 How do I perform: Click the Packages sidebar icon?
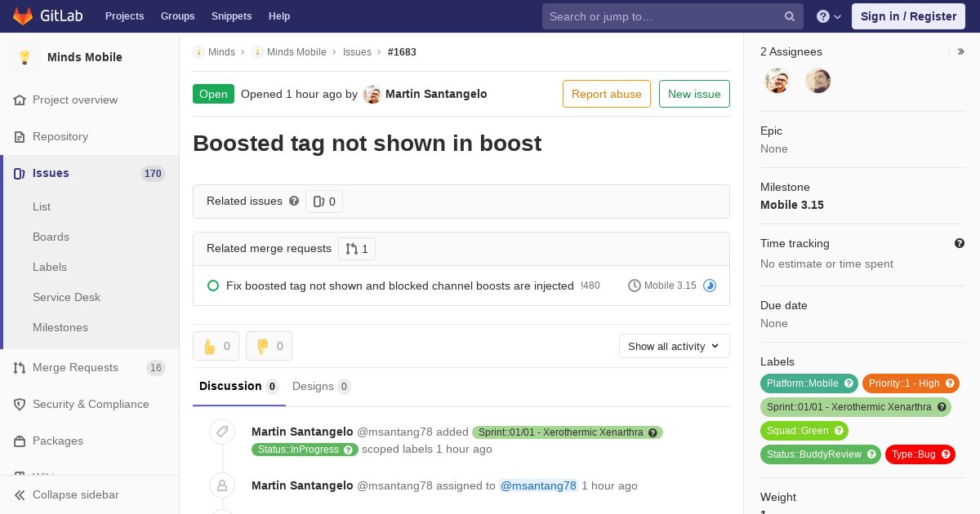[20, 441]
